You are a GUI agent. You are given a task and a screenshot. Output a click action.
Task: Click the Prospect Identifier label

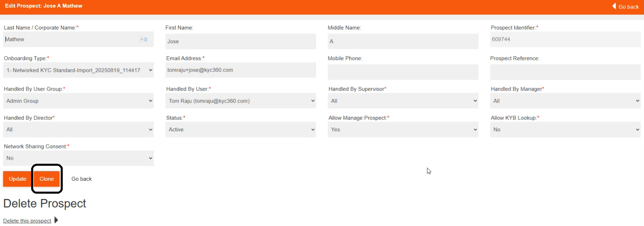pyautogui.click(x=514, y=27)
